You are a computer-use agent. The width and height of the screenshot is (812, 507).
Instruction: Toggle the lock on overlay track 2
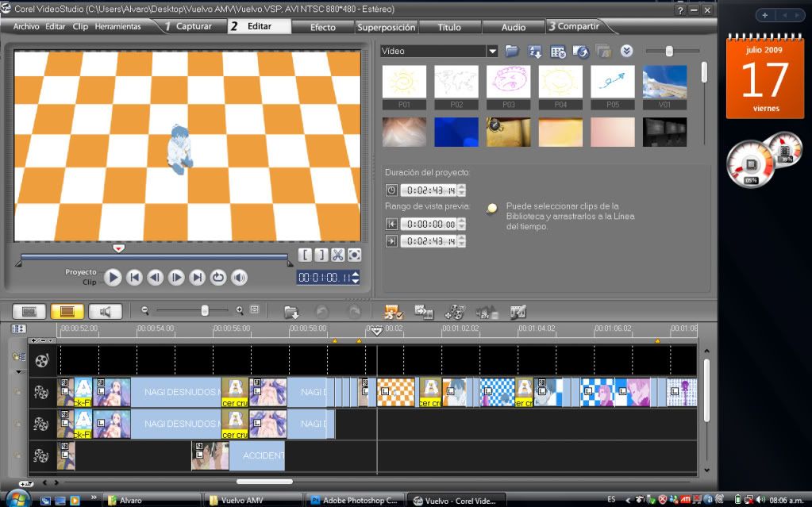click(x=18, y=424)
